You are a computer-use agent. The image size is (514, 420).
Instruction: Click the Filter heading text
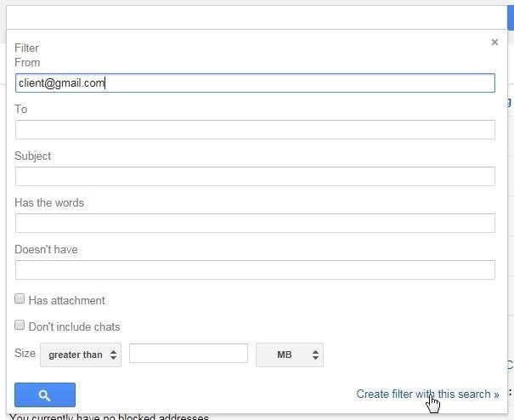[27, 48]
